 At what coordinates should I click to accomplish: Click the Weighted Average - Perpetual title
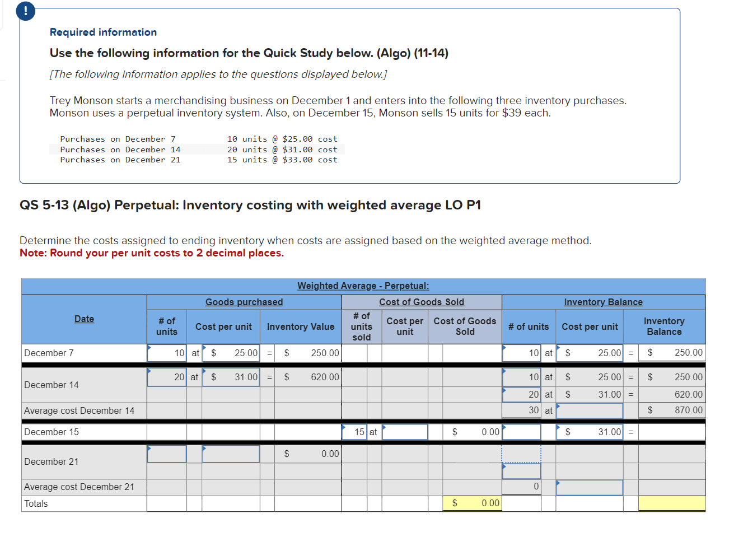(x=363, y=286)
